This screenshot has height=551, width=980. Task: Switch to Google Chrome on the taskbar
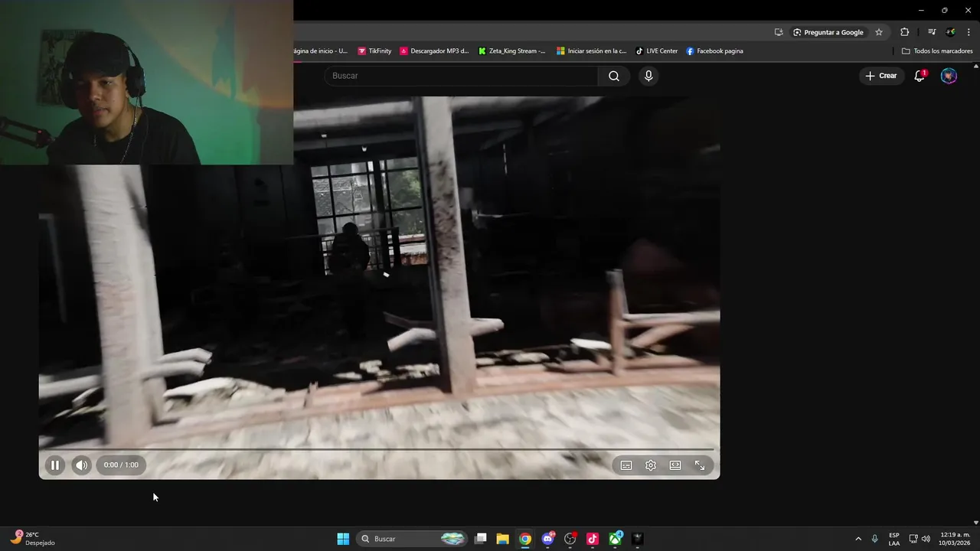(x=525, y=539)
